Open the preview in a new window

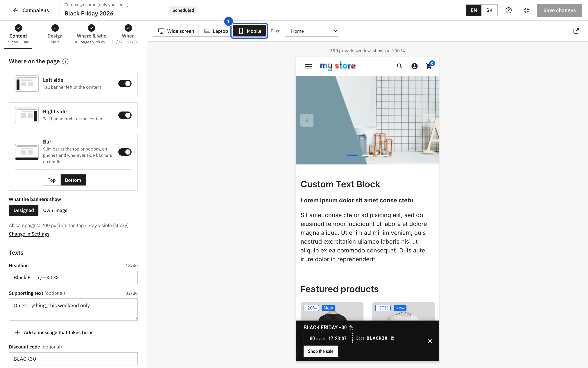pyautogui.click(x=576, y=31)
